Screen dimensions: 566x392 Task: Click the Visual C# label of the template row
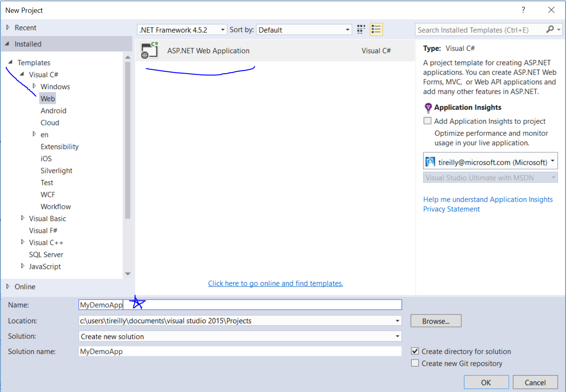[x=376, y=51]
